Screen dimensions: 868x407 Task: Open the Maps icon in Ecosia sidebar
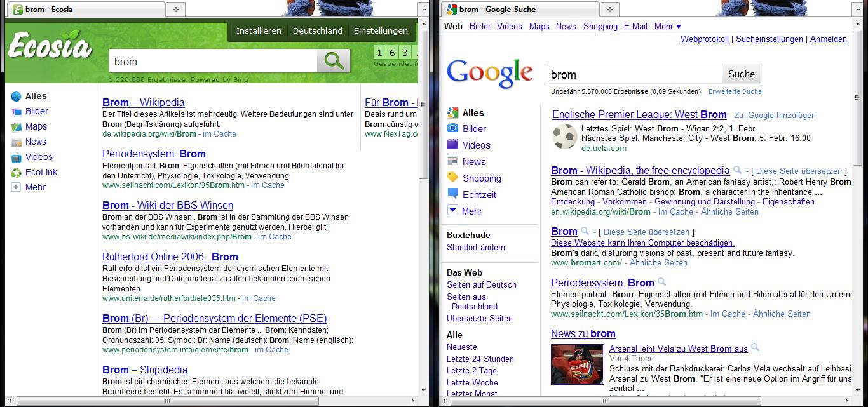point(16,127)
